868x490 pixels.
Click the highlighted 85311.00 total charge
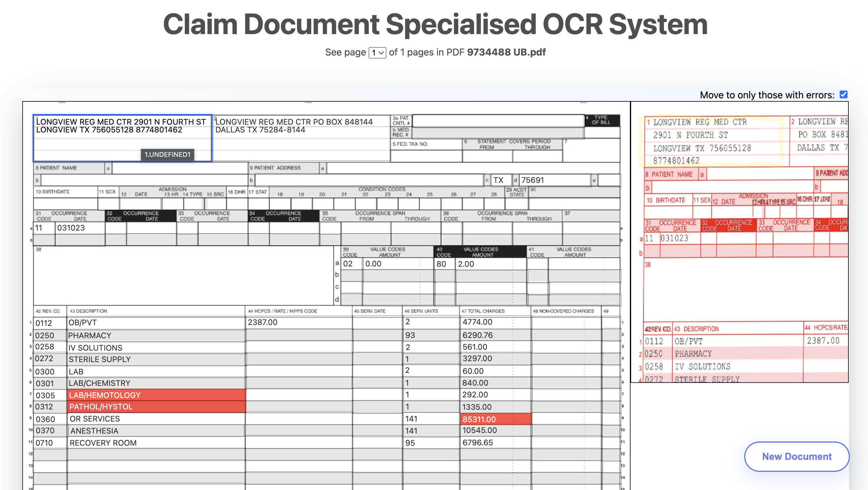[x=495, y=419]
